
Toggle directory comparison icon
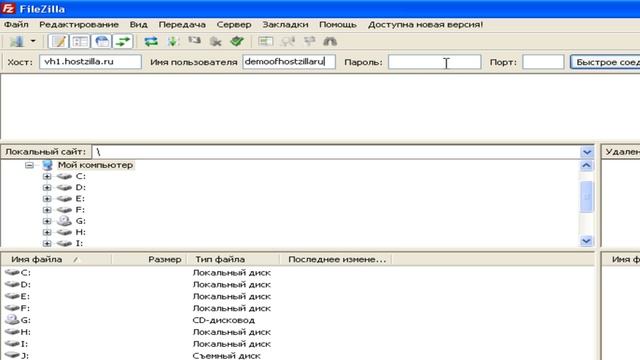pos(288,41)
